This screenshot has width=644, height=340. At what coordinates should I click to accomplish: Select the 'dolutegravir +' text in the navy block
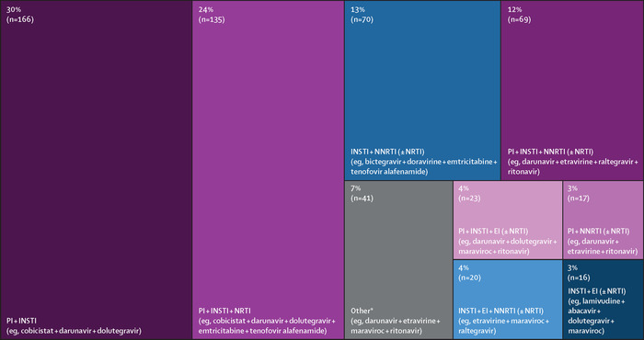(x=592, y=320)
